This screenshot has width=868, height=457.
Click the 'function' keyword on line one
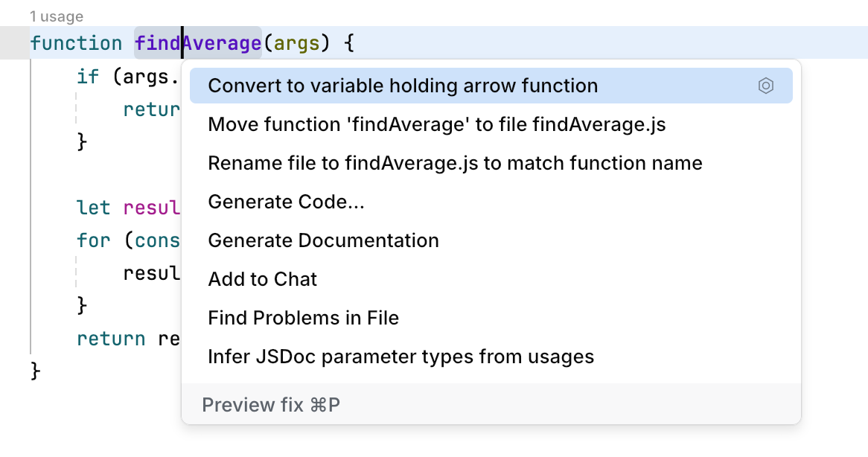(76, 42)
